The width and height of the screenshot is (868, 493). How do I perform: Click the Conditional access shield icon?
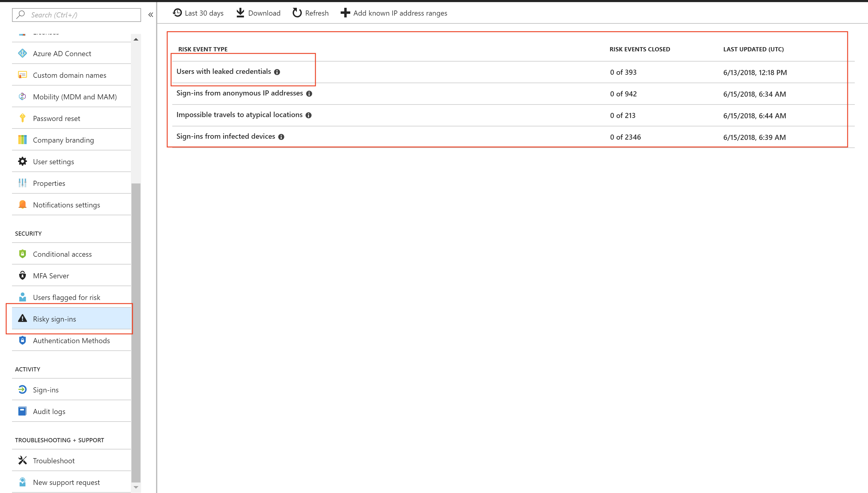click(22, 254)
